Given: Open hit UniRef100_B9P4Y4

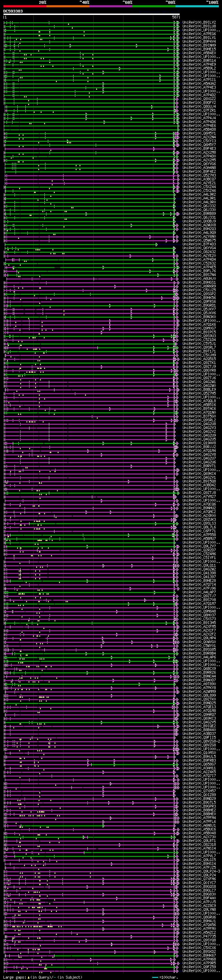Looking at the screenshot, I should click(x=199, y=41).
